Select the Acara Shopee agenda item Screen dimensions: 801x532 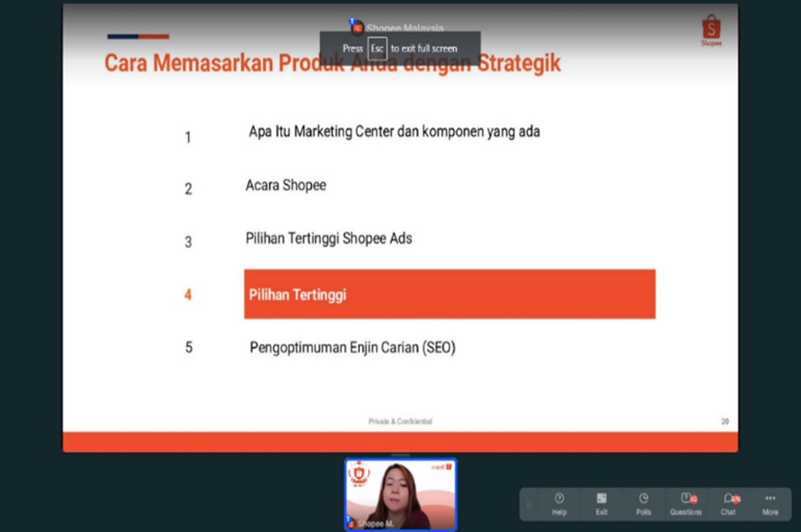click(286, 185)
